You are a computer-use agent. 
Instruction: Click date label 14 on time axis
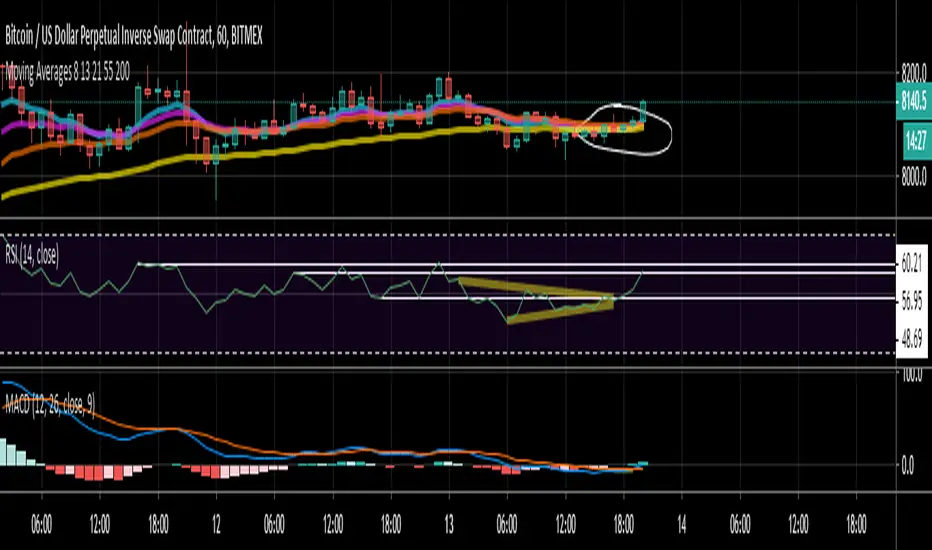(x=682, y=524)
